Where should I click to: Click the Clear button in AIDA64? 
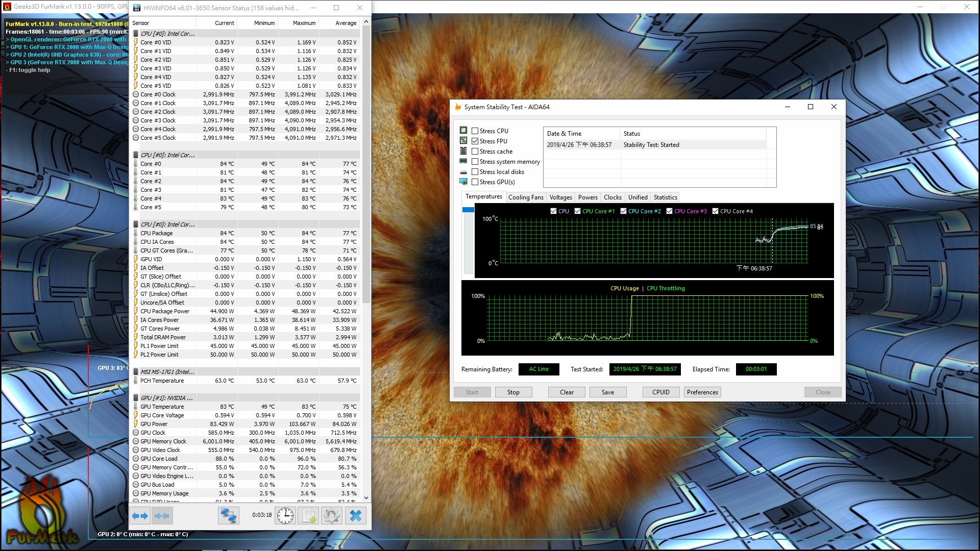(x=567, y=392)
